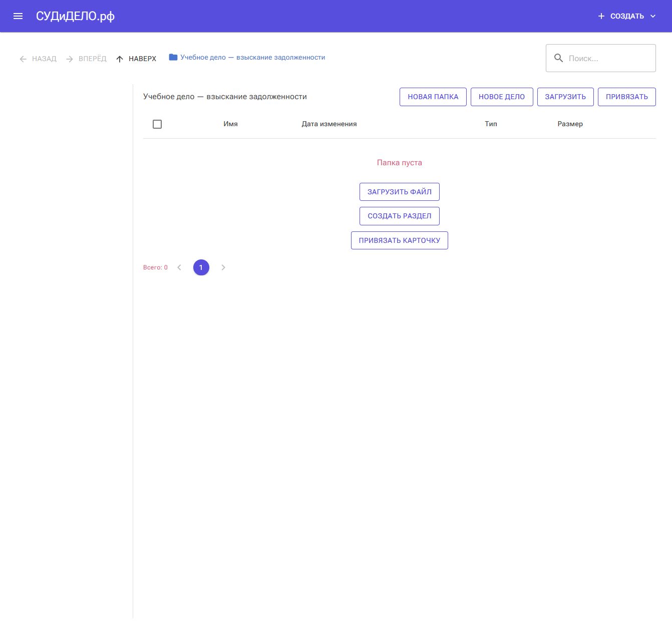Go forward with the ВПЕРЁД button
The height and width of the screenshot is (627, 672).
(x=86, y=59)
